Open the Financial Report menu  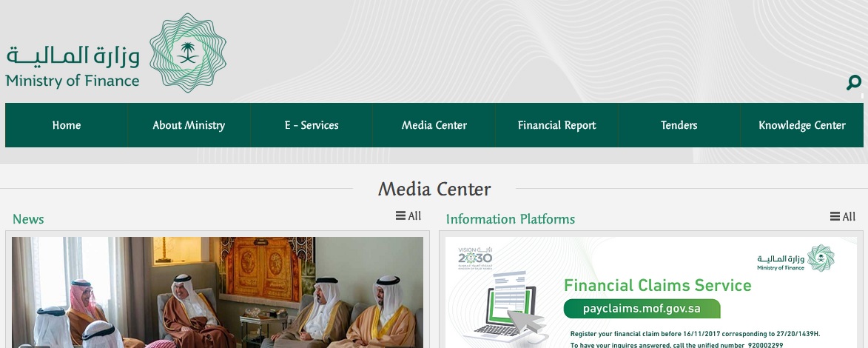click(557, 125)
